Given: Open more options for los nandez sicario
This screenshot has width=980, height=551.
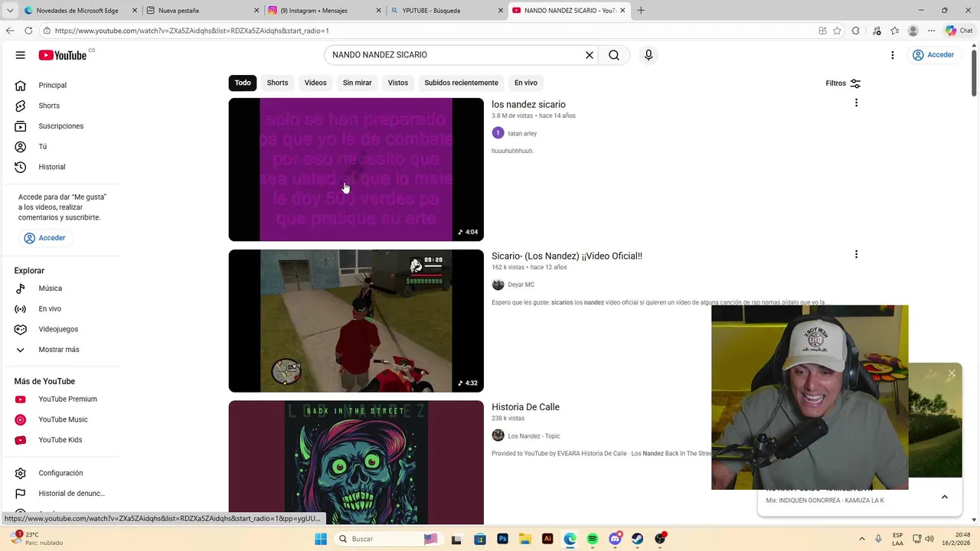Looking at the screenshot, I should pos(856,103).
